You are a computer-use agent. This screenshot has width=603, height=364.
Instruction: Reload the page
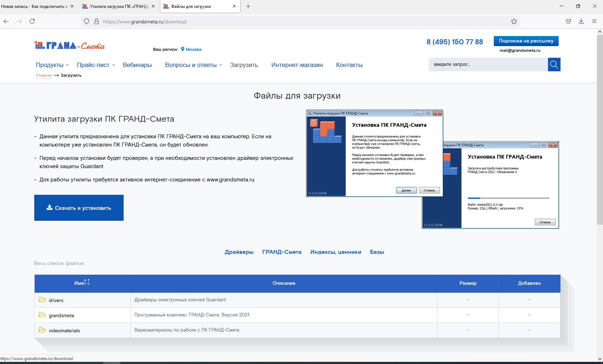[32, 22]
